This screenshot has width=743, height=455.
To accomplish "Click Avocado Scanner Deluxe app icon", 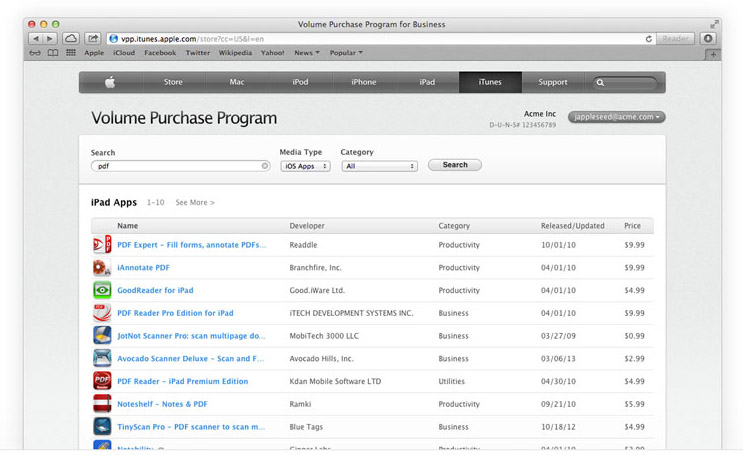I will 102,358.
